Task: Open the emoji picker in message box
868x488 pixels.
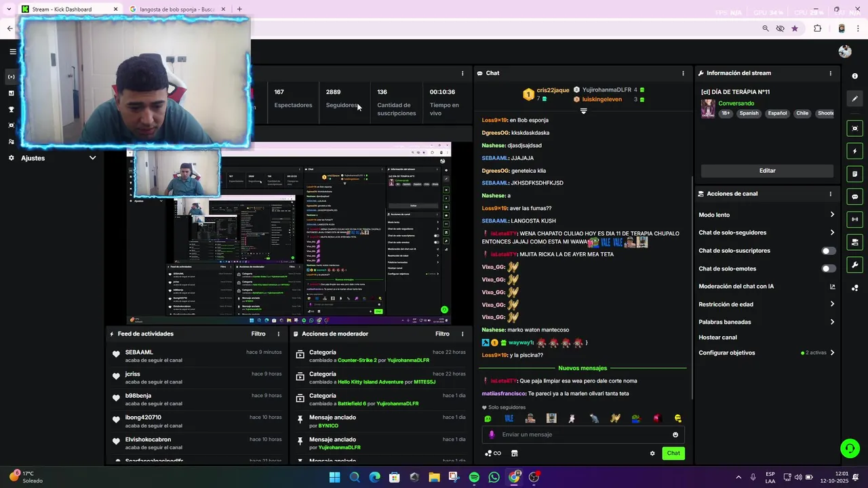Action: [675, 434]
